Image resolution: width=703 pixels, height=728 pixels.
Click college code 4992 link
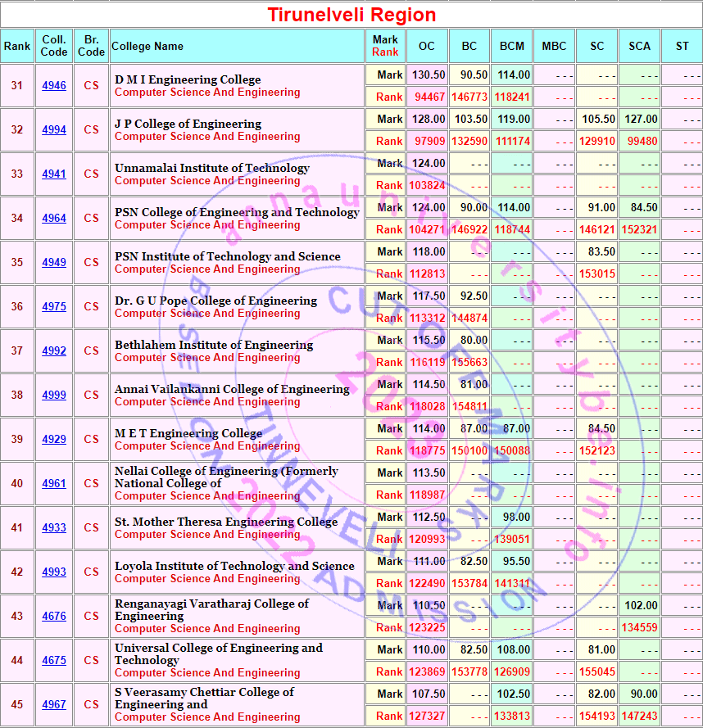[54, 351]
